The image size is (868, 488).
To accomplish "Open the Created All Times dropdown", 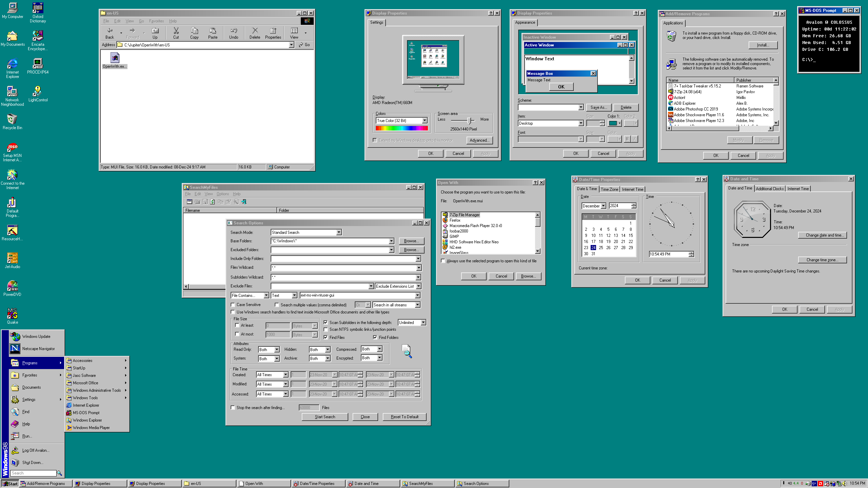I will coord(285,375).
